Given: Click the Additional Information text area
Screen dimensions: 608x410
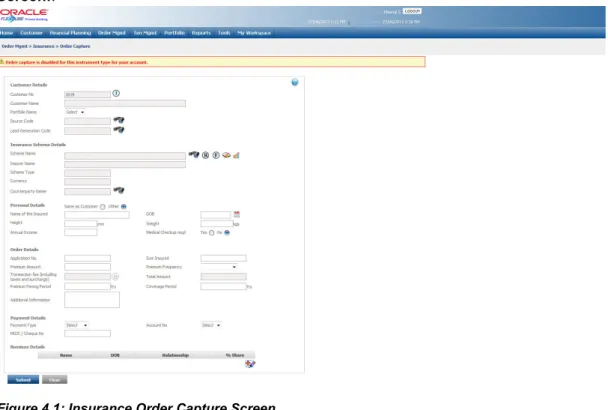Looking at the screenshot, I should [92, 300].
